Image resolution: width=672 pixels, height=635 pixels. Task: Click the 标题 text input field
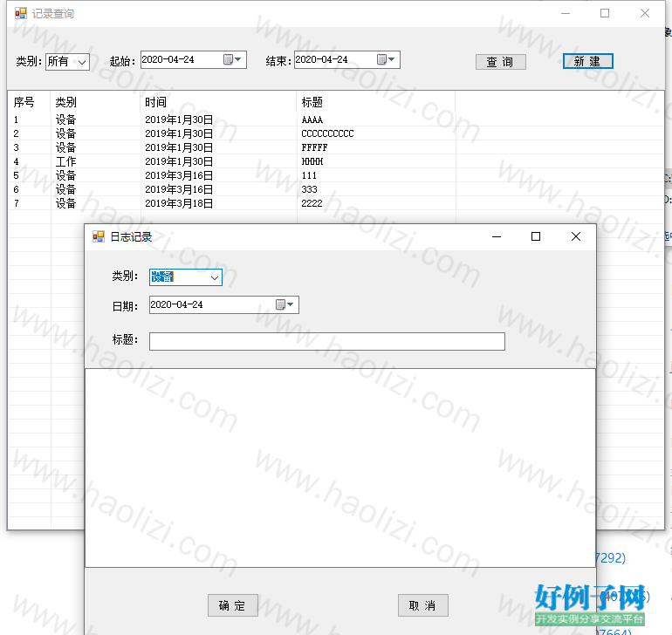[327, 342]
